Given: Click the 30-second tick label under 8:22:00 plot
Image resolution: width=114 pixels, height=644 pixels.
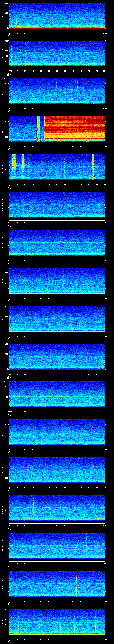Looking at the screenshot, I should tap(57, 260).
